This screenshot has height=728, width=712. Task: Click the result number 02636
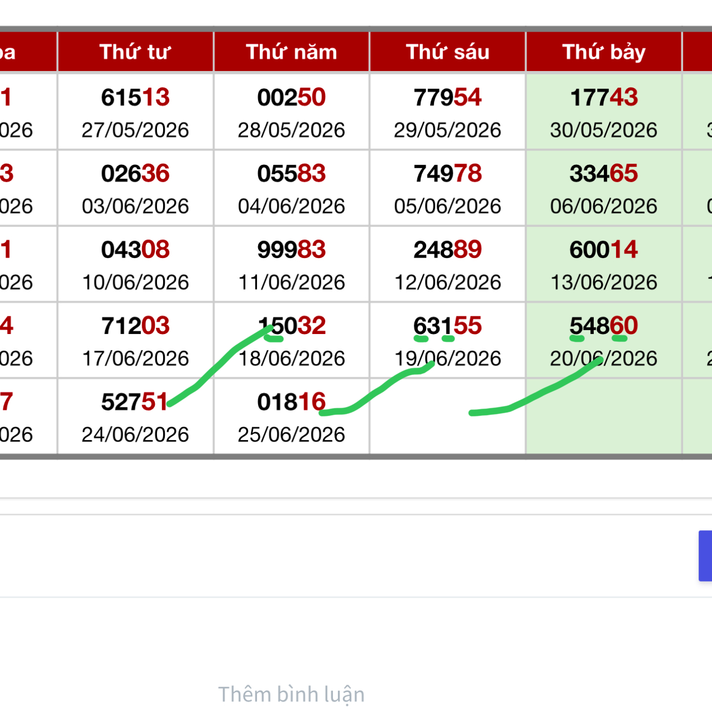[x=135, y=174]
